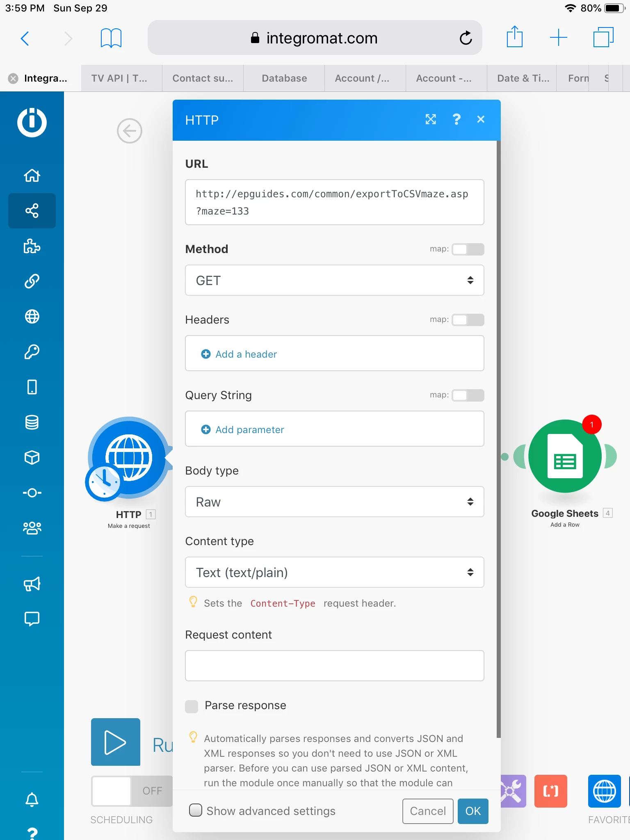
Task: Open blue HTTP favorite globe icon
Action: tap(605, 791)
